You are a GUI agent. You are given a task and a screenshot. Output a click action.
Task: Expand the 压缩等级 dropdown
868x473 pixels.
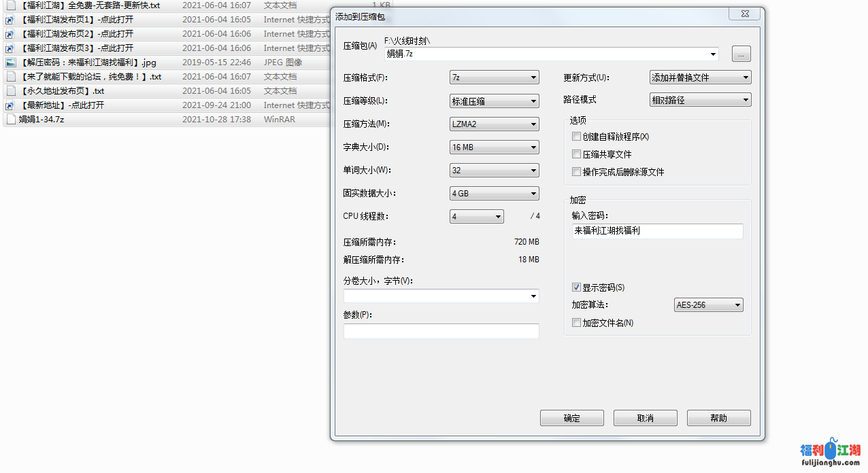494,101
